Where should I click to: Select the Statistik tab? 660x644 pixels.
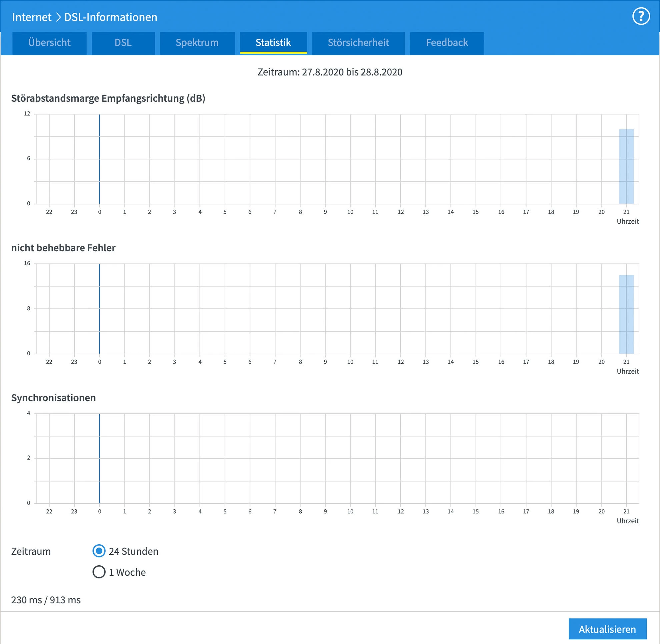[273, 43]
